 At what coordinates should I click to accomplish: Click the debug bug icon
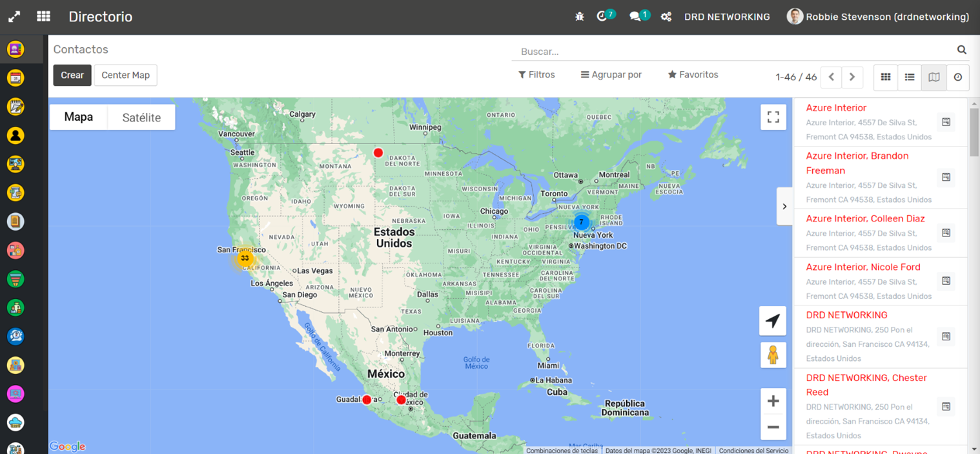579,17
